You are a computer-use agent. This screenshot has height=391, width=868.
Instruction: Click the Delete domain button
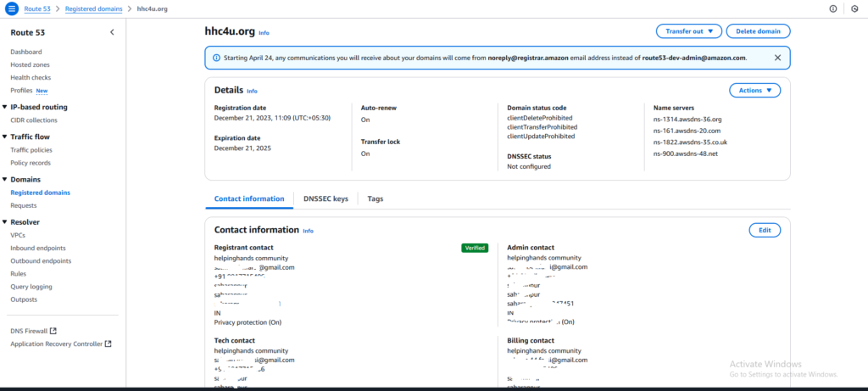pos(758,31)
